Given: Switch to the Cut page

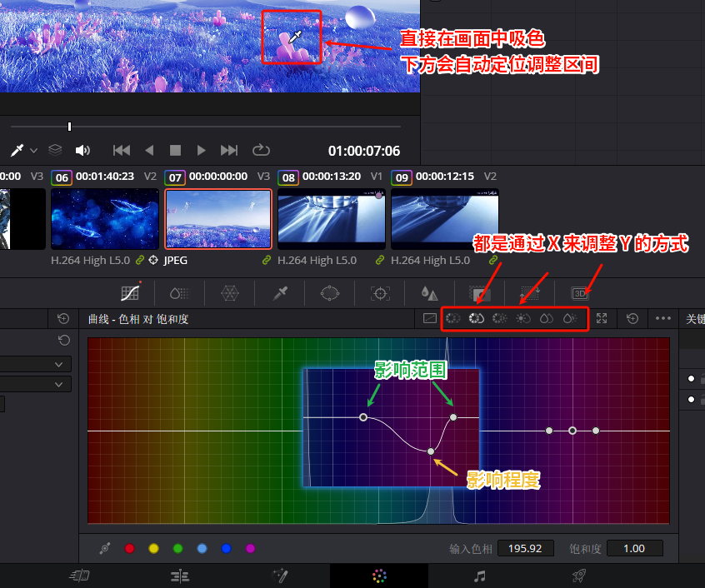Looking at the screenshot, I should (79, 576).
